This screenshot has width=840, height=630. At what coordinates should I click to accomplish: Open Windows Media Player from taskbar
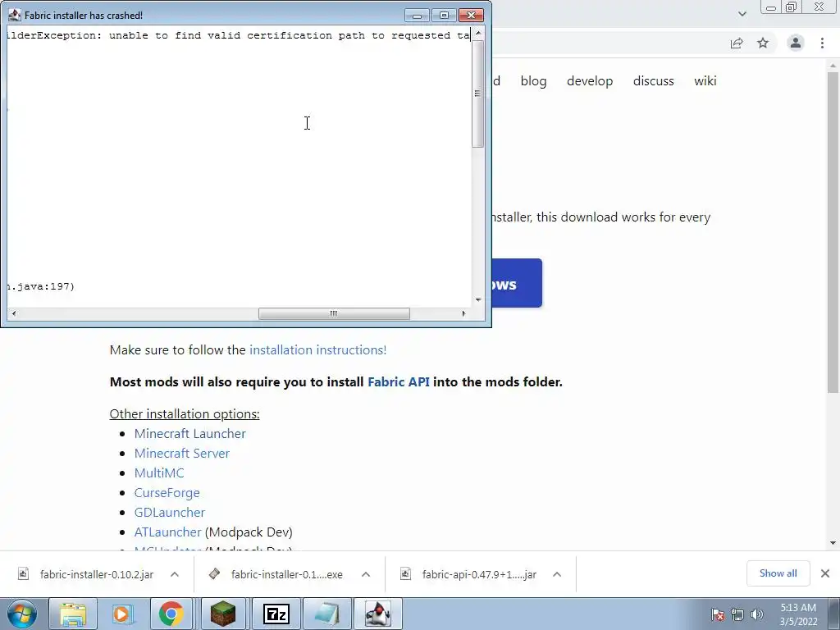tap(121, 614)
